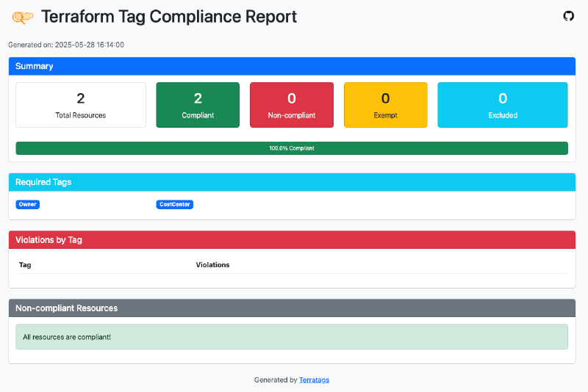Click the All resources are compliant alert
Screen dimensions: 588x392
coord(292,337)
